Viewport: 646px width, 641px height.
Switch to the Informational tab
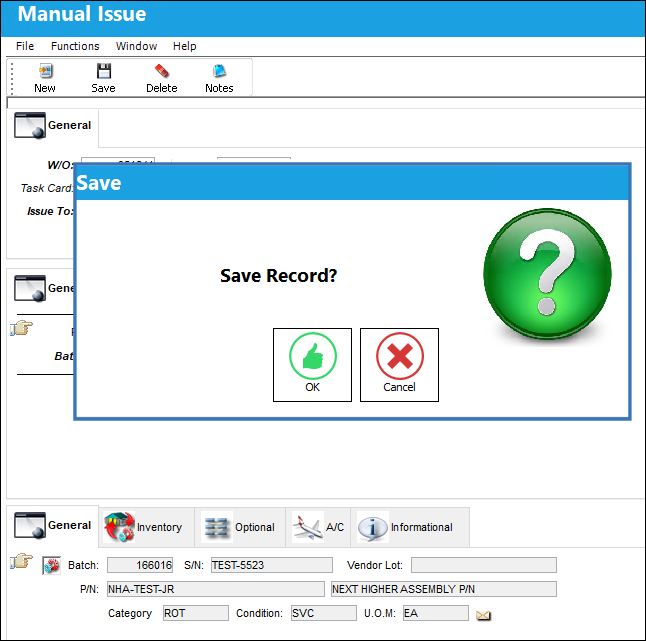click(x=410, y=527)
